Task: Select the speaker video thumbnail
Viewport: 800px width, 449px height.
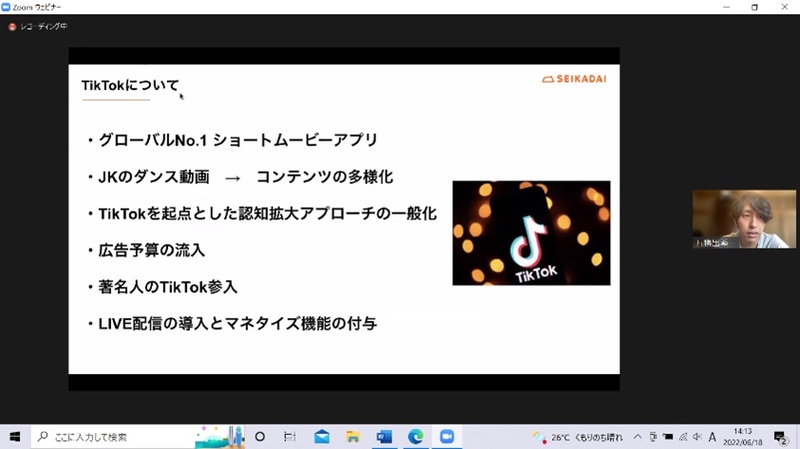Action: tap(744, 219)
